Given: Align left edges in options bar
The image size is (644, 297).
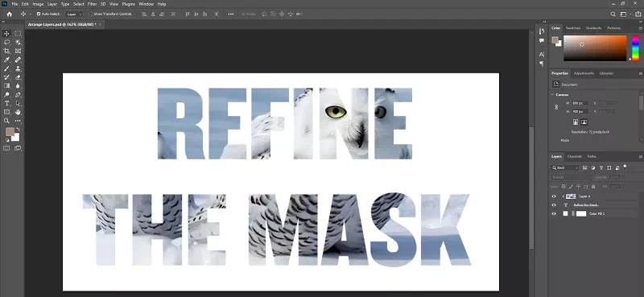Looking at the screenshot, I should click(x=144, y=14).
